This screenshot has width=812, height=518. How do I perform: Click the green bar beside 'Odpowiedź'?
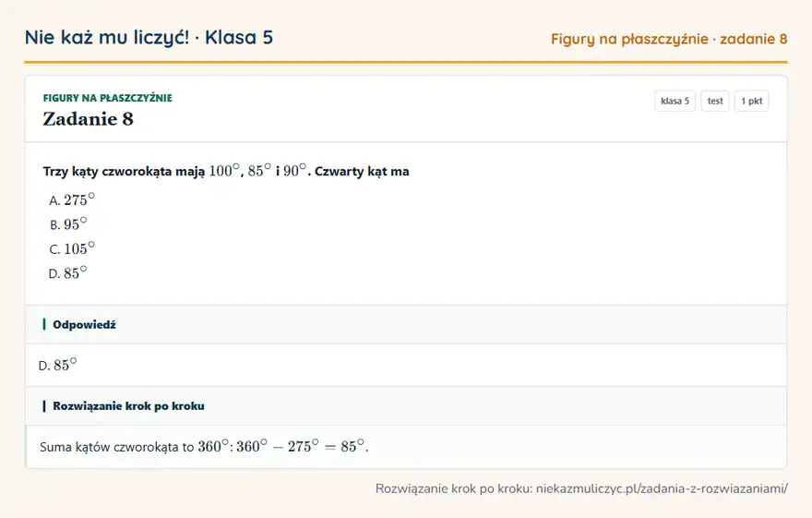[44, 324]
